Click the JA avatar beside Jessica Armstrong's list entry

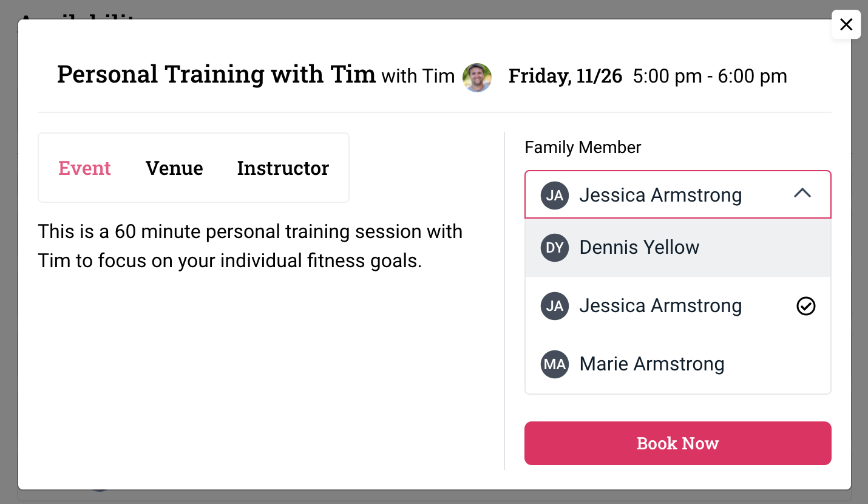pyautogui.click(x=555, y=306)
